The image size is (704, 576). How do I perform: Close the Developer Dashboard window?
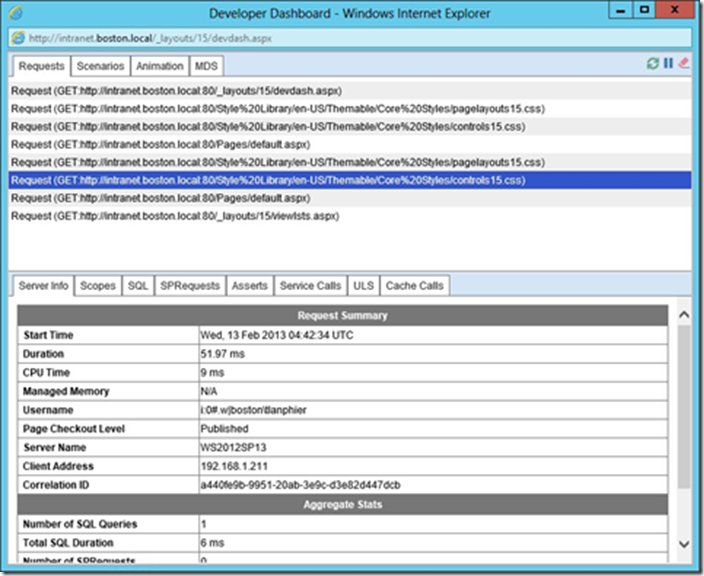click(674, 10)
